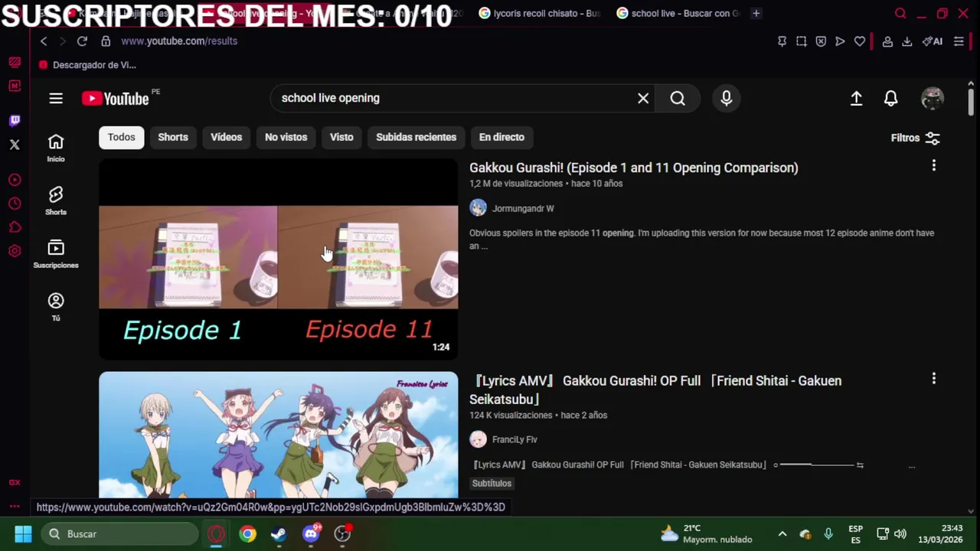
Task: Go back with the browser back arrow
Action: (x=44, y=41)
